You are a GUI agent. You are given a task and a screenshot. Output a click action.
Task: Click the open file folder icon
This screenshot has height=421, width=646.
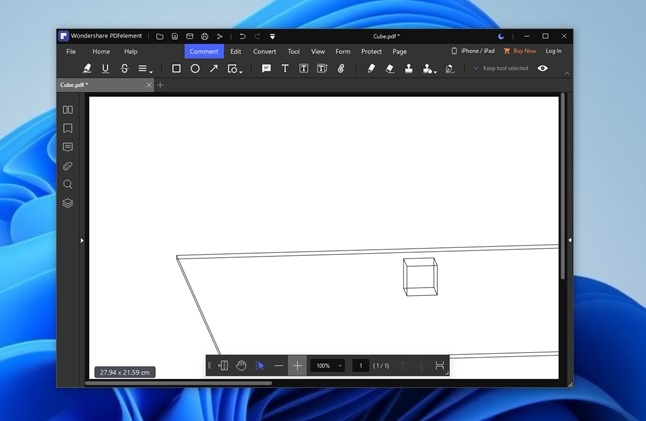160,37
